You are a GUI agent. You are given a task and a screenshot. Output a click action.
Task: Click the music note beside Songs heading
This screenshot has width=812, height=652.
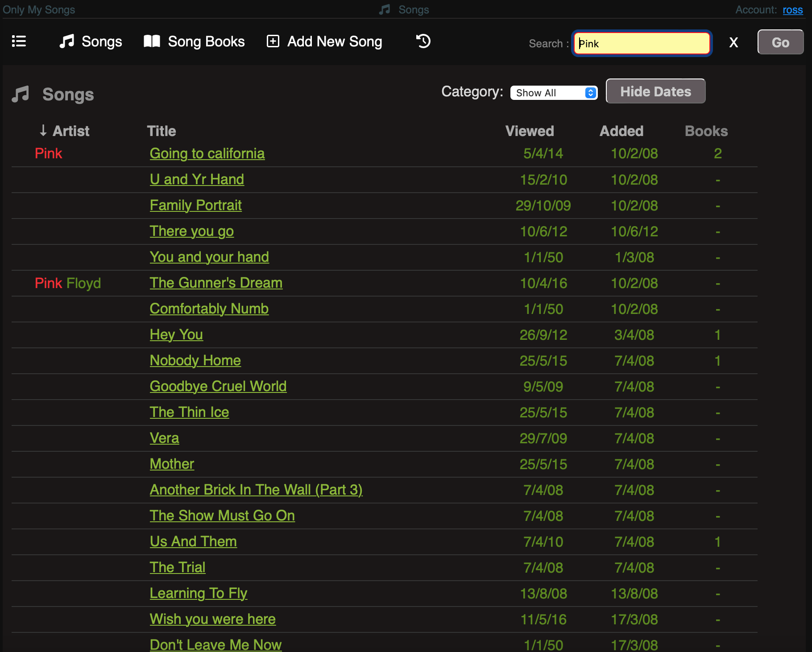coord(21,95)
